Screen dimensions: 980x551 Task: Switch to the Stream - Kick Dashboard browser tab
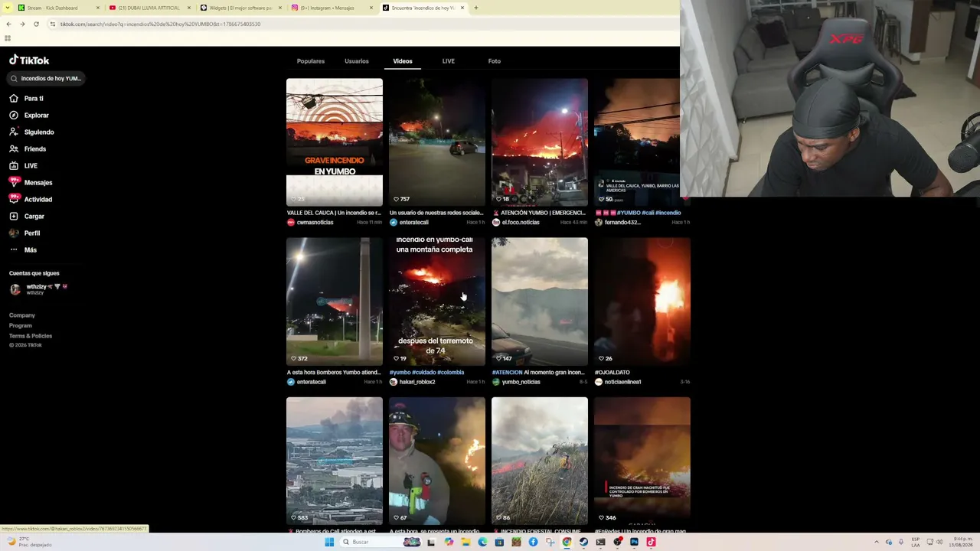(57, 8)
